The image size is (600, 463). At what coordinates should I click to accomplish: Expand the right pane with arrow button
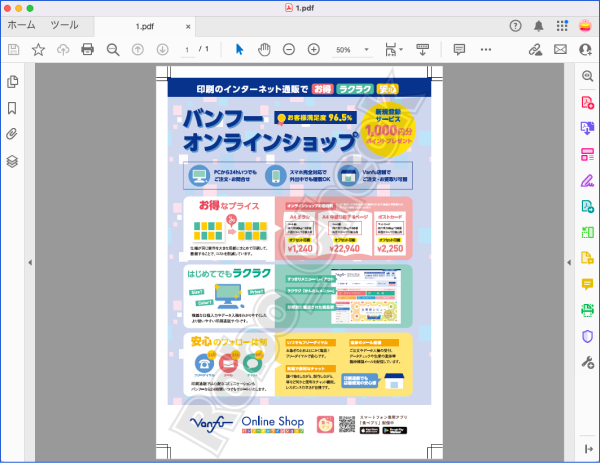pyautogui.click(x=588, y=449)
